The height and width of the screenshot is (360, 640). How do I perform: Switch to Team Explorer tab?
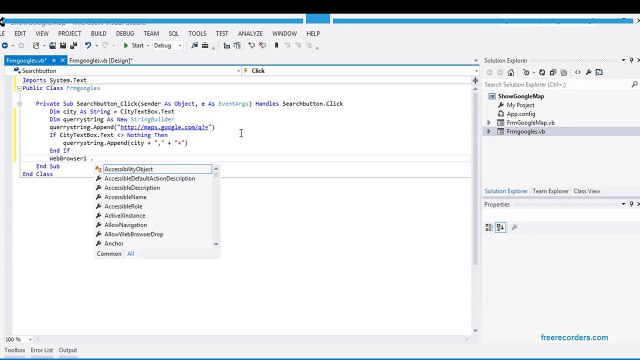click(x=551, y=191)
